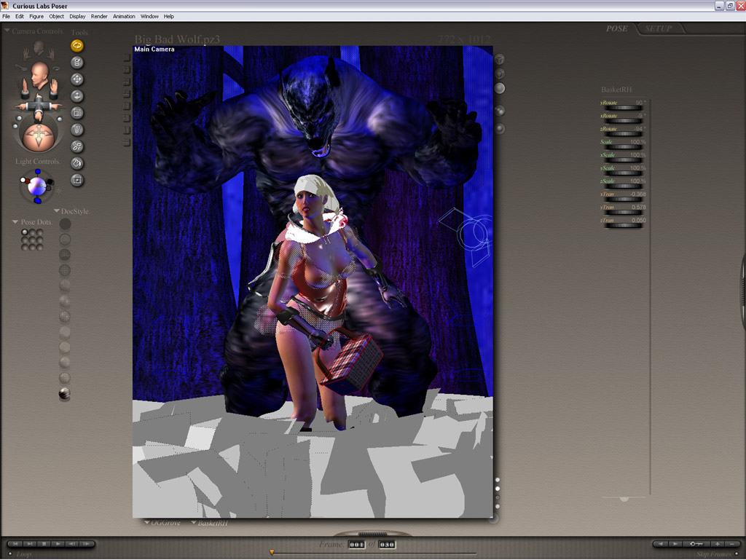Viewport: 746px width, 560px height.
Task: Stop the animation playback
Action: point(44,544)
